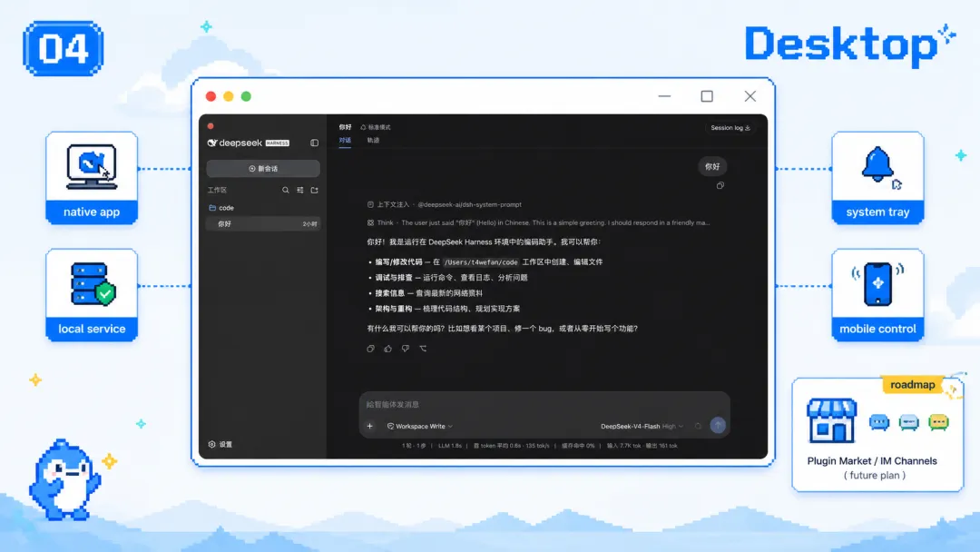Screen dimensions: 980x552
Task: Click the LLM 1.8s status entry
Action: [x=450, y=447]
